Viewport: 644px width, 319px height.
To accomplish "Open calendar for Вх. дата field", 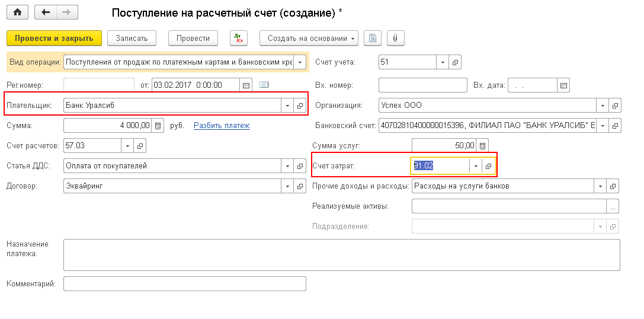I will pos(564,85).
